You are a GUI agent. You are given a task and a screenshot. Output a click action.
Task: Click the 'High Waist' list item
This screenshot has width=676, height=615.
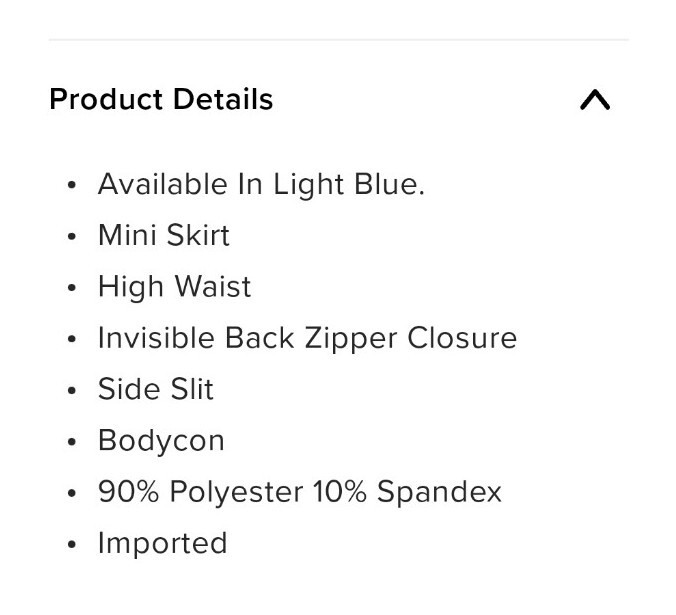coord(175,287)
